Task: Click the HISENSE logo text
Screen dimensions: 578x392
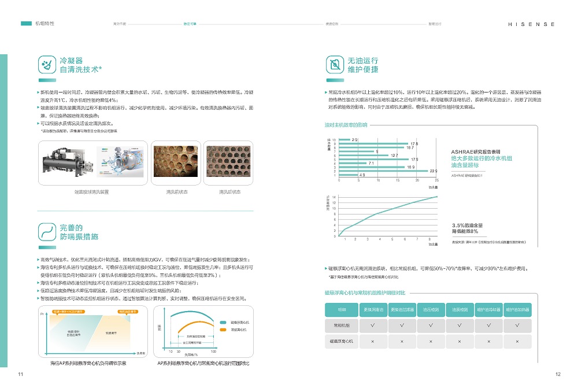Action: pos(532,24)
